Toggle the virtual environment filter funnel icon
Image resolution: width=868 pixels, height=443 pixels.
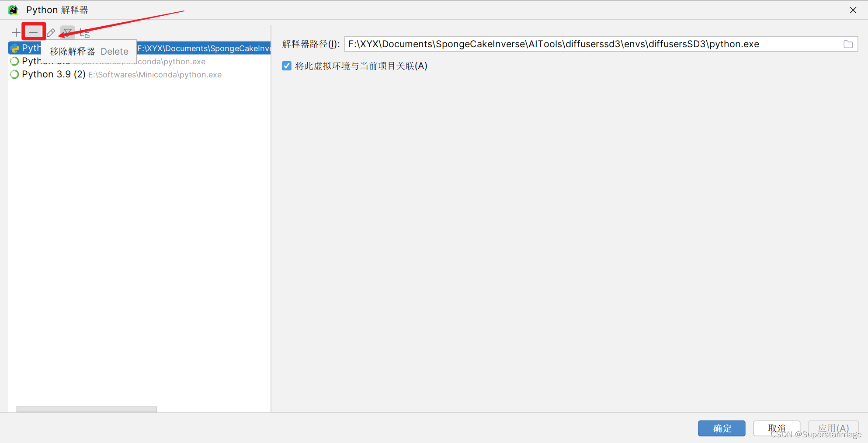(67, 32)
